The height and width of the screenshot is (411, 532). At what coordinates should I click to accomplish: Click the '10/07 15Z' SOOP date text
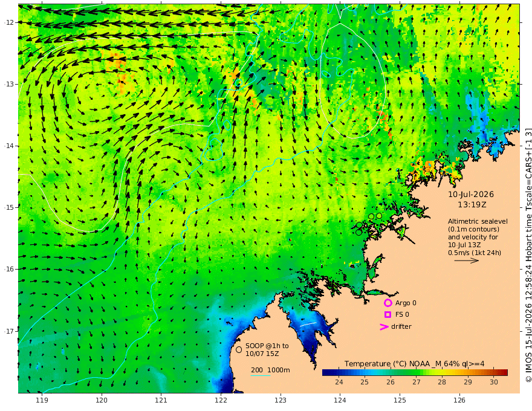click(262, 354)
